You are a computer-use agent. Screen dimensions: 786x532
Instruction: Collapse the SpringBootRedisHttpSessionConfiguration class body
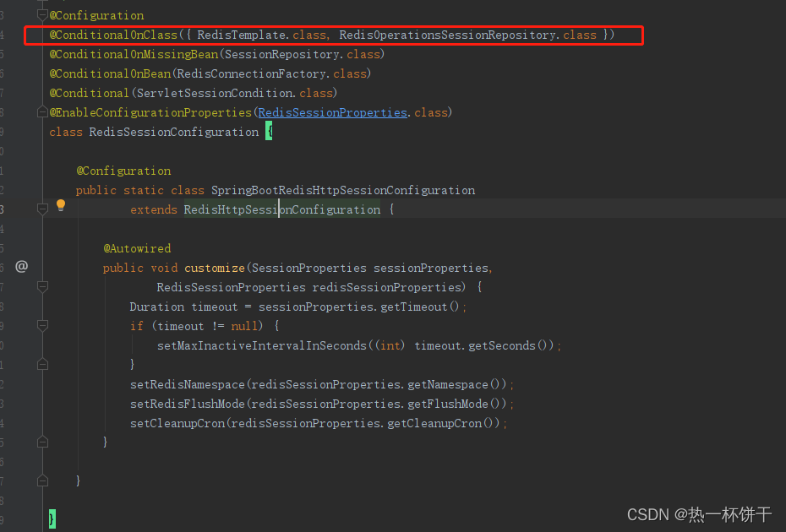point(42,209)
